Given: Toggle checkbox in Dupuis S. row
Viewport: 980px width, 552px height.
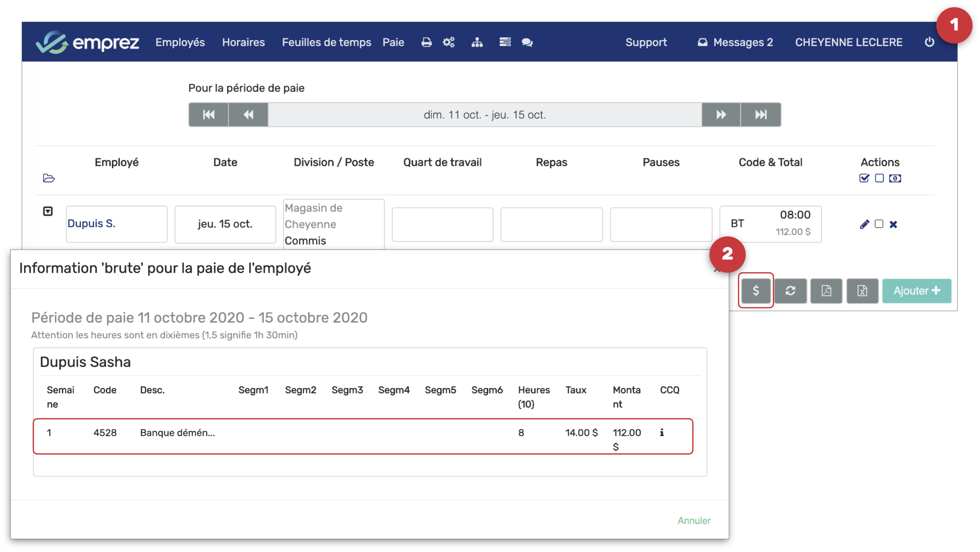Looking at the screenshot, I should click(x=879, y=224).
